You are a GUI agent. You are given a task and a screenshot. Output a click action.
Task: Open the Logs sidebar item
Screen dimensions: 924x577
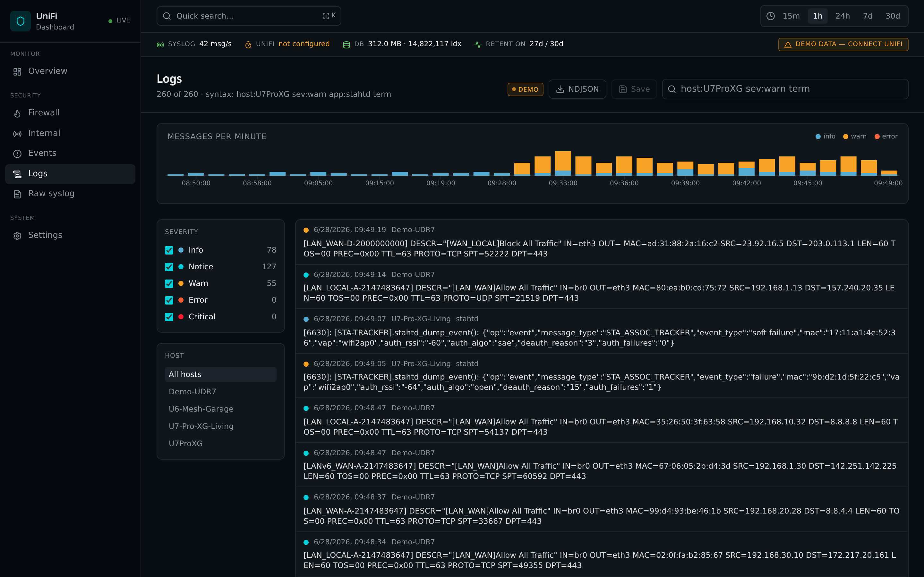[x=70, y=174]
